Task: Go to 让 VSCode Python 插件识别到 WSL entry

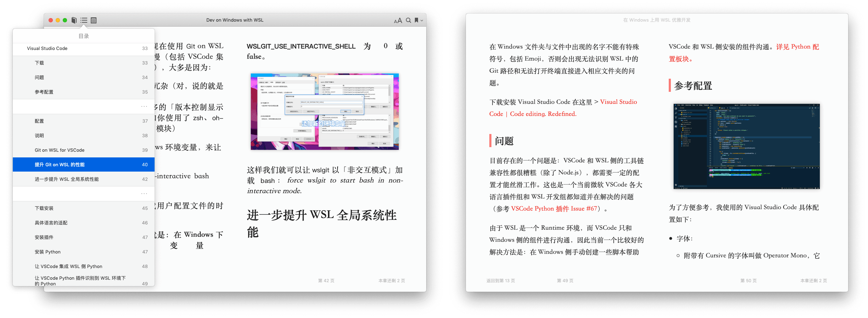Action: point(84,280)
